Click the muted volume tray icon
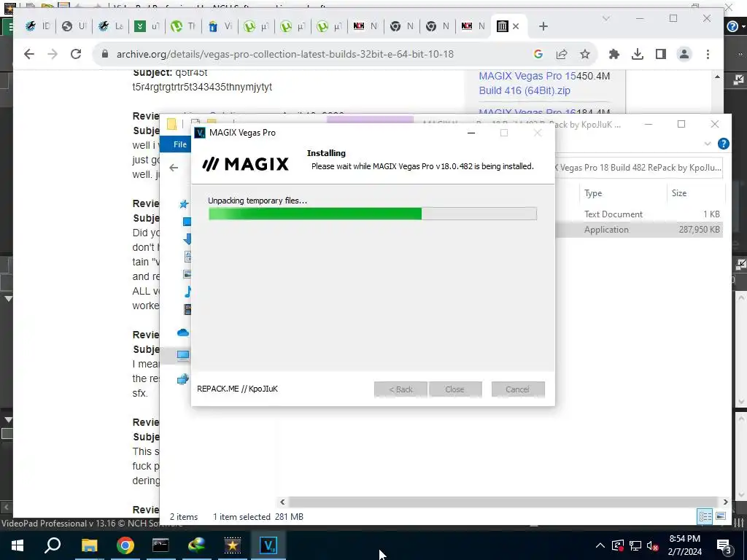This screenshot has width=747, height=560. [653, 545]
